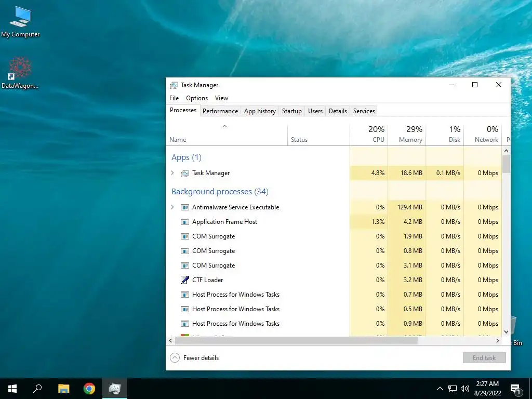The image size is (532, 399).
Task: Select the Task Manager app row icon
Action: 185,174
